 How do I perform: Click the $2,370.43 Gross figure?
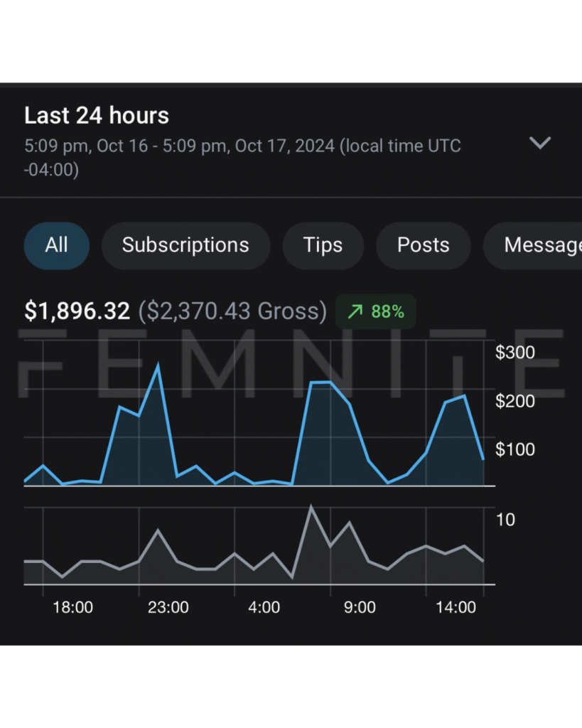(x=232, y=311)
